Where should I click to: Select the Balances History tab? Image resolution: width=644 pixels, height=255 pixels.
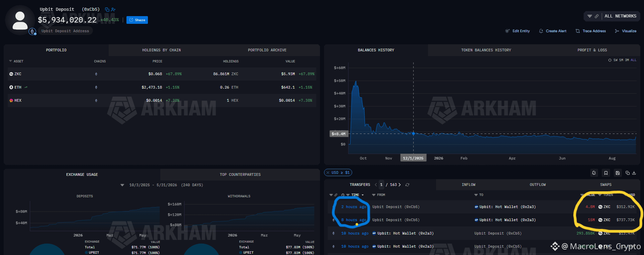(376, 50)
